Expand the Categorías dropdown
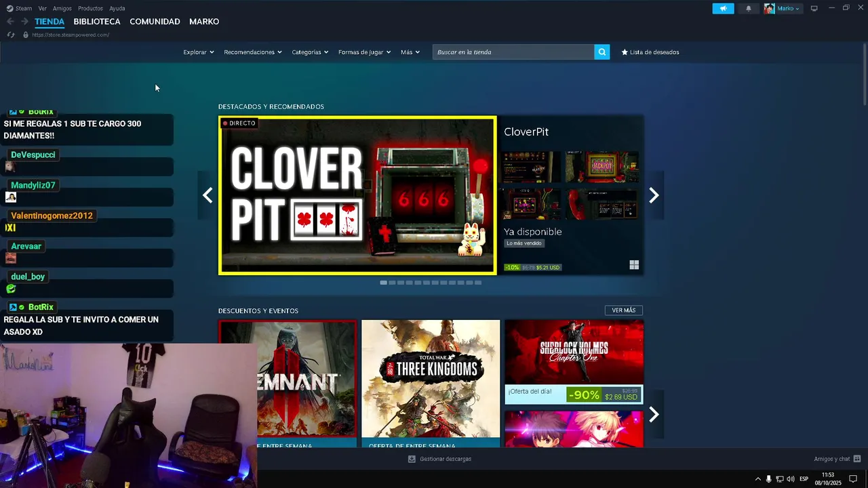 click(x=310, y=52)
